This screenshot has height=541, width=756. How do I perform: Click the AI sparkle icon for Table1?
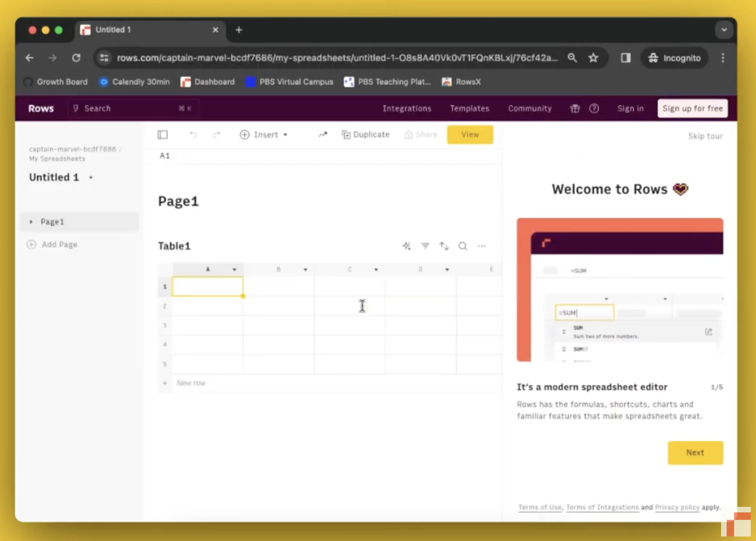406,246
